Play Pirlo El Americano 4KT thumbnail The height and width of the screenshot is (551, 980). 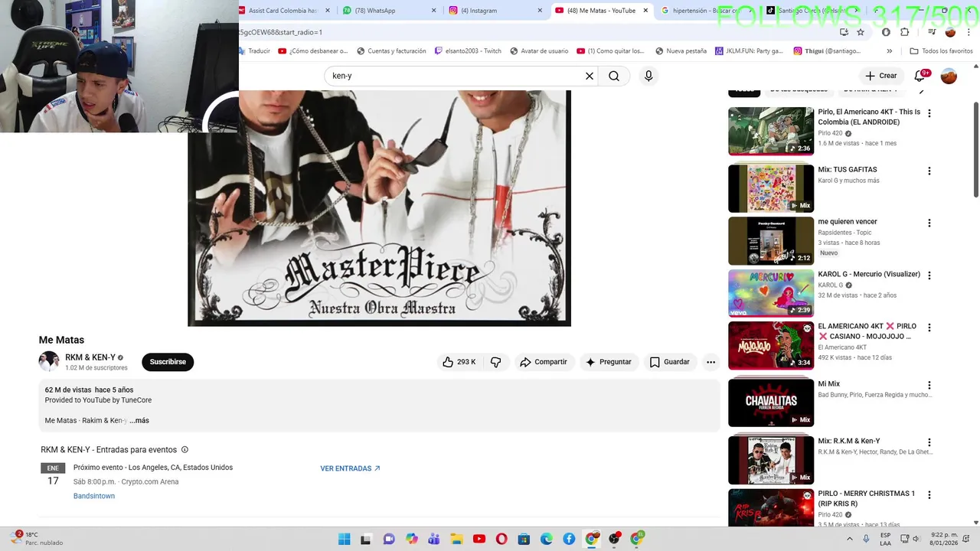(x=771, y=131)
